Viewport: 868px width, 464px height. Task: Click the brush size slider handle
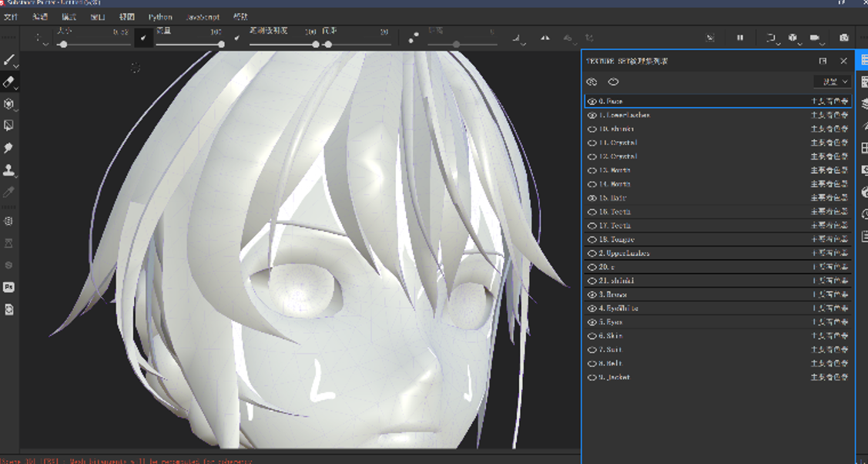[x=62, y=45]
